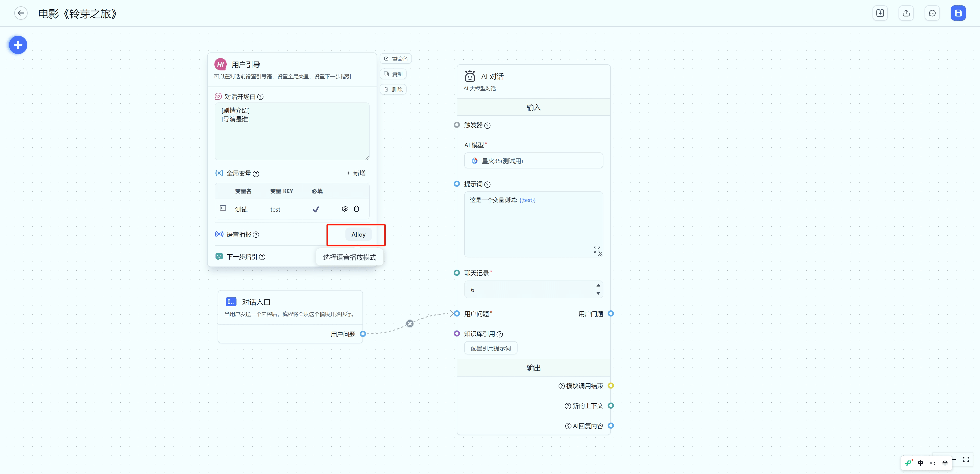Image resolution: width=980 pixels, height=474 pixels.
Task: Expand the prompt editor to fullscreen
Action: pyautogui.click(x=597, y=250)
